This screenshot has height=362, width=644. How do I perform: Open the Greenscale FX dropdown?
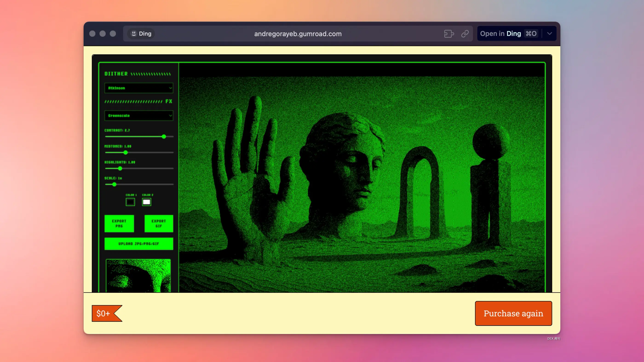[x=139, y=116]
